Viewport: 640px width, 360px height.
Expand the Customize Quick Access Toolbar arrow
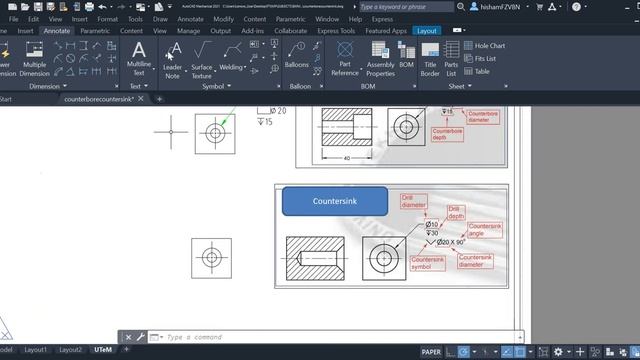coord(170,7)
